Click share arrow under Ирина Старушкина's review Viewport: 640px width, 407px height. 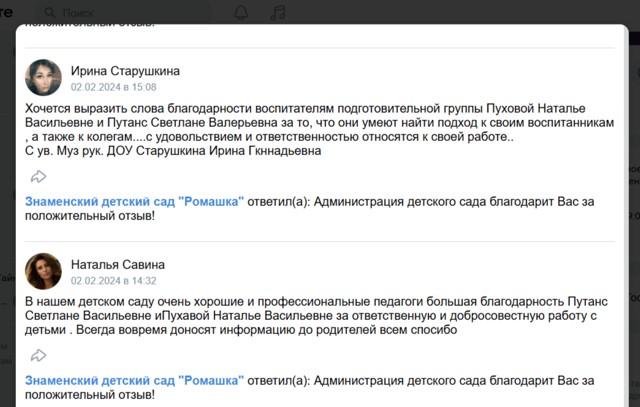38,176
